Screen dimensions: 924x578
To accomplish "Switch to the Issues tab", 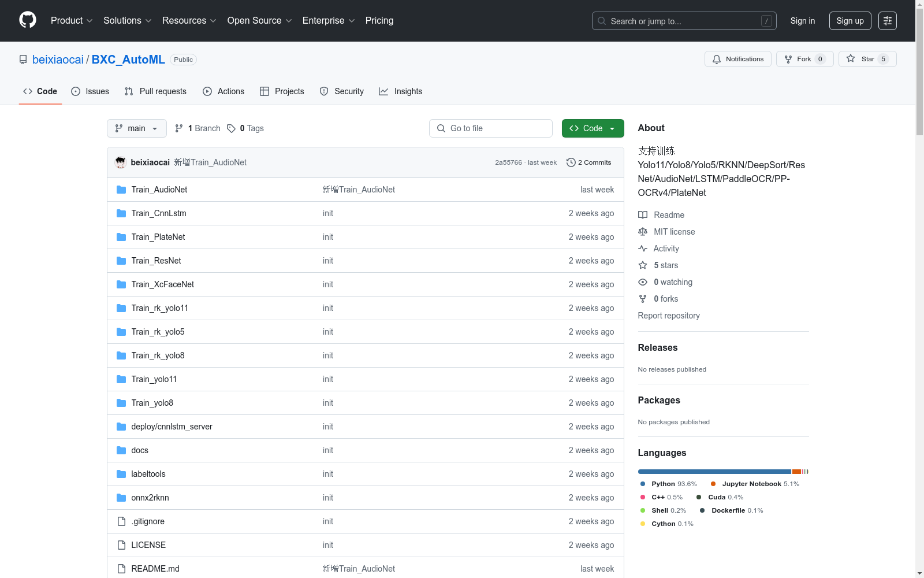I will point(90,91).
